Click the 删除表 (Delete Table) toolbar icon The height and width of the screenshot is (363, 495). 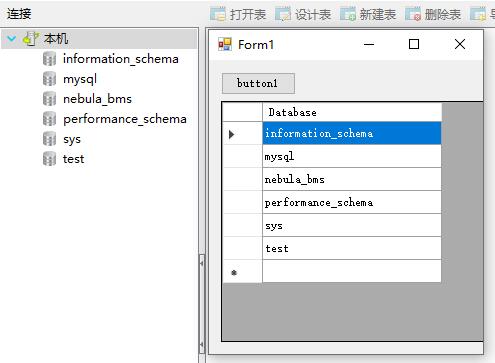413,14
